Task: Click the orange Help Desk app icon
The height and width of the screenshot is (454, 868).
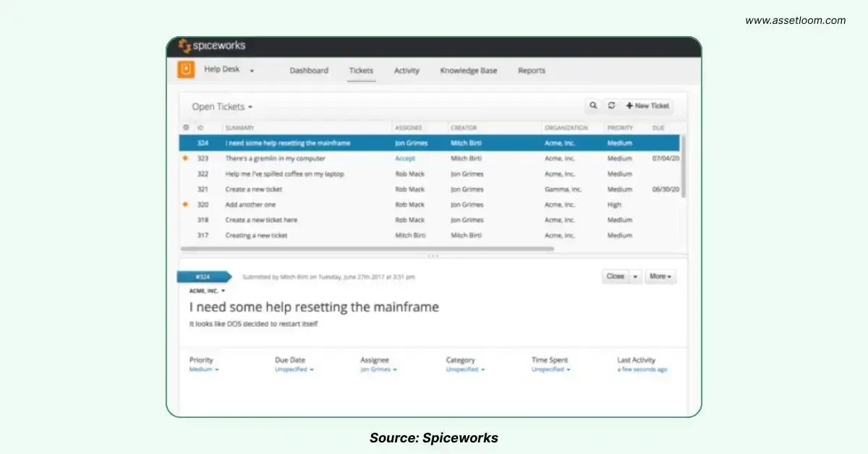Action: click(x=186, y=69)
